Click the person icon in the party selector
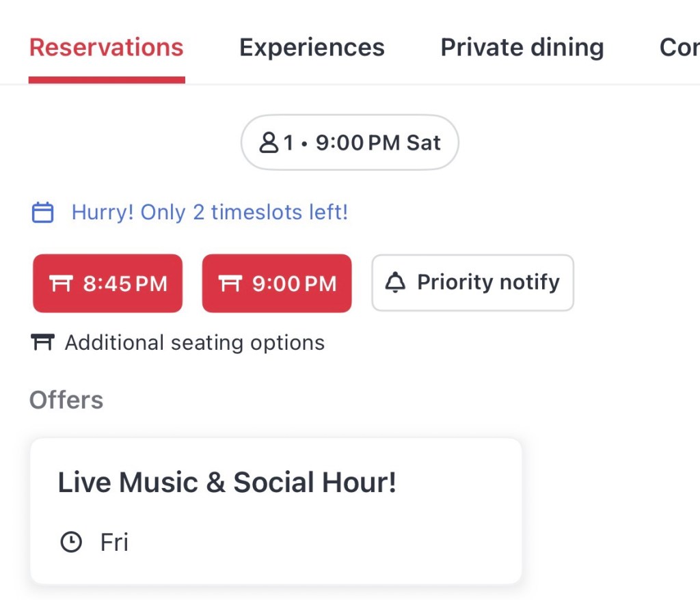The width and height of the screenshot is (700, 600). click(x=269, y=143)
